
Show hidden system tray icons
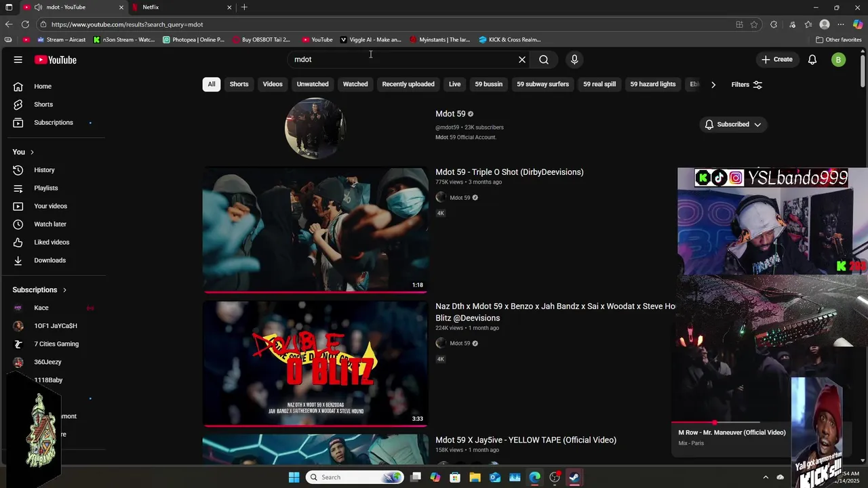pos(766,477)
